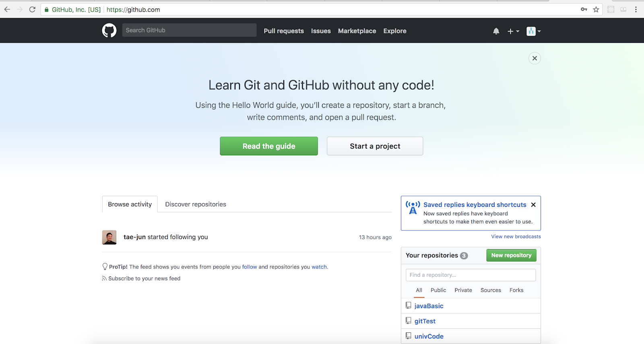Open Saved replies keyboard shortcuts link
Viewport: 644px width, 344px height.
point(475,205)
